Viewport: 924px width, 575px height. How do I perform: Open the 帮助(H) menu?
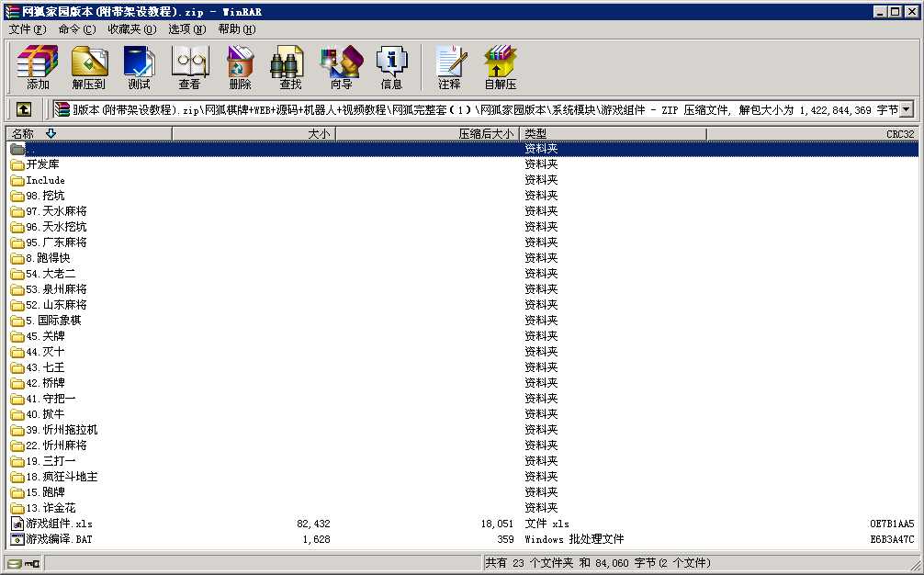[x=237, y=28]
